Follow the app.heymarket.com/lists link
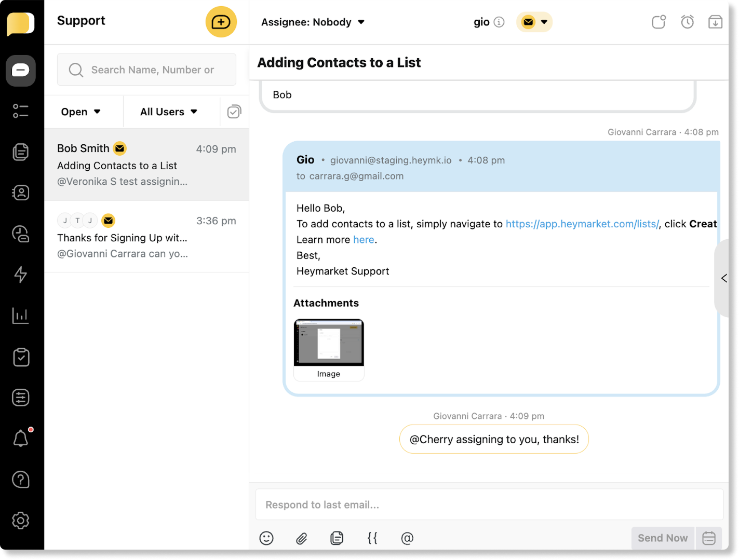 (582, 224)
